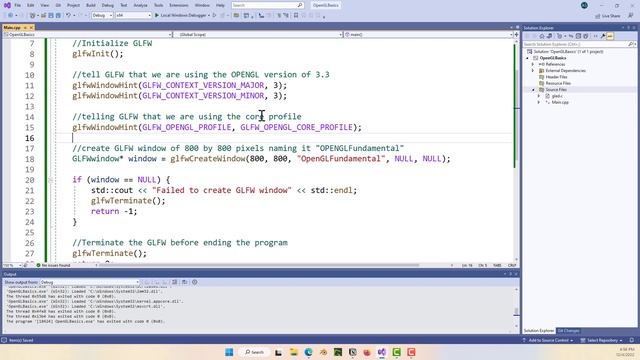Expand the glad.c tree arrow
This screenshot has height=360, width=640.
click(539, 96)
